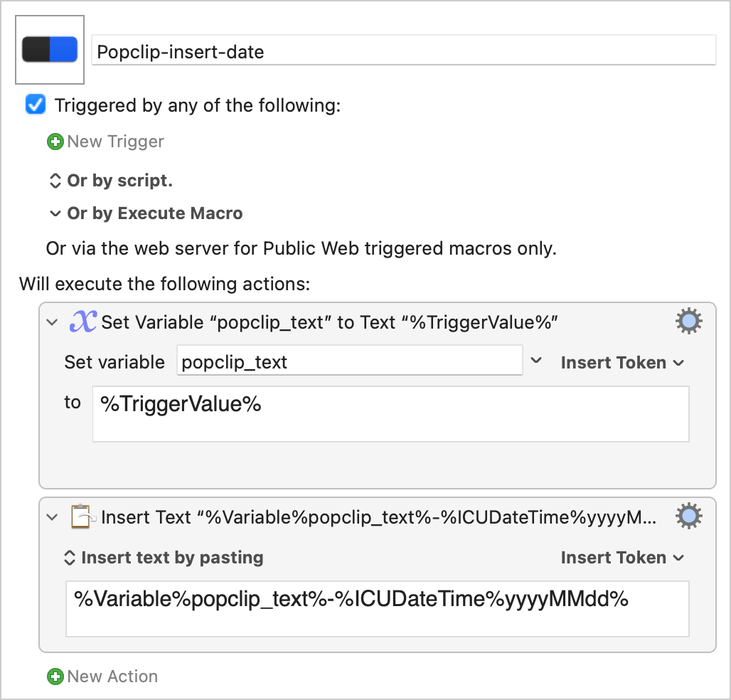
Task: Open Insert Token menu in Set Variable action
Action: coord(622,363)
